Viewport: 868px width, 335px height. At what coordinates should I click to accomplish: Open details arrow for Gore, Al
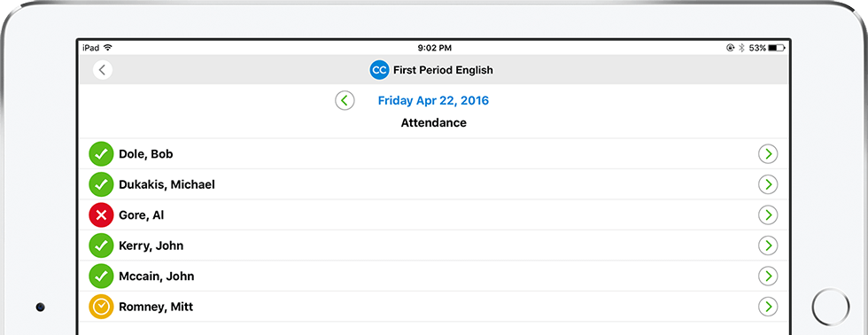click(x=768, y=214)
